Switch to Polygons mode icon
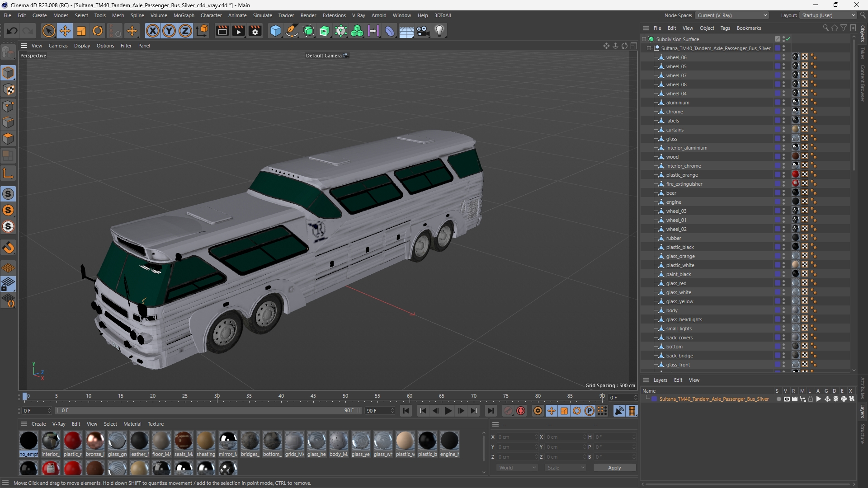The height and width of the screenshot is (488, 868). click(x=8, y=139)
